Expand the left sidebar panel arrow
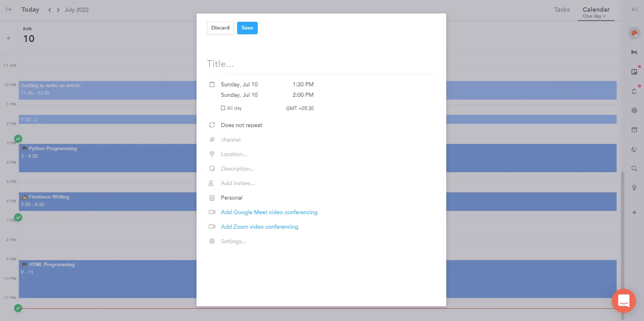This screenshot has height=321, width=644. (x=9, y=9)
